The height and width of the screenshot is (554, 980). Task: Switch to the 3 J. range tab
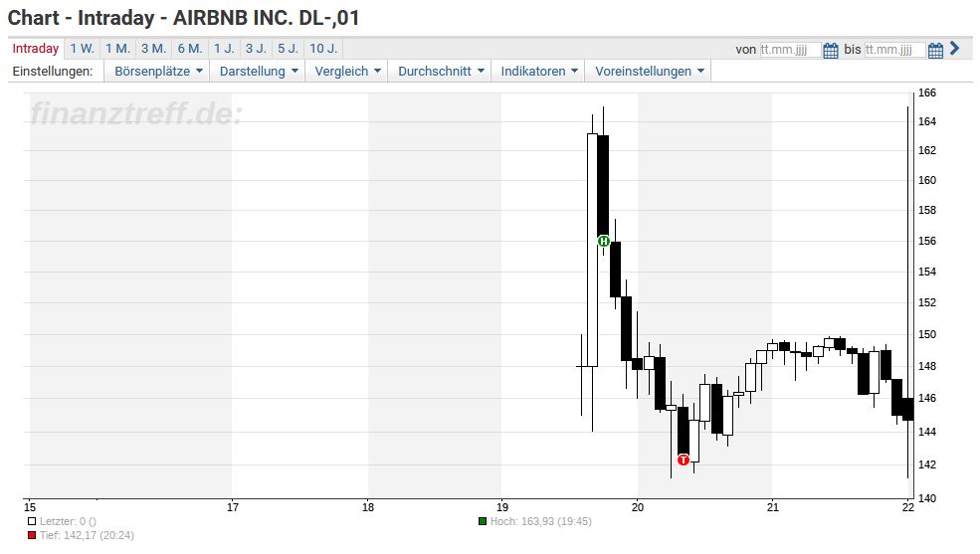(x=256, y=49)
